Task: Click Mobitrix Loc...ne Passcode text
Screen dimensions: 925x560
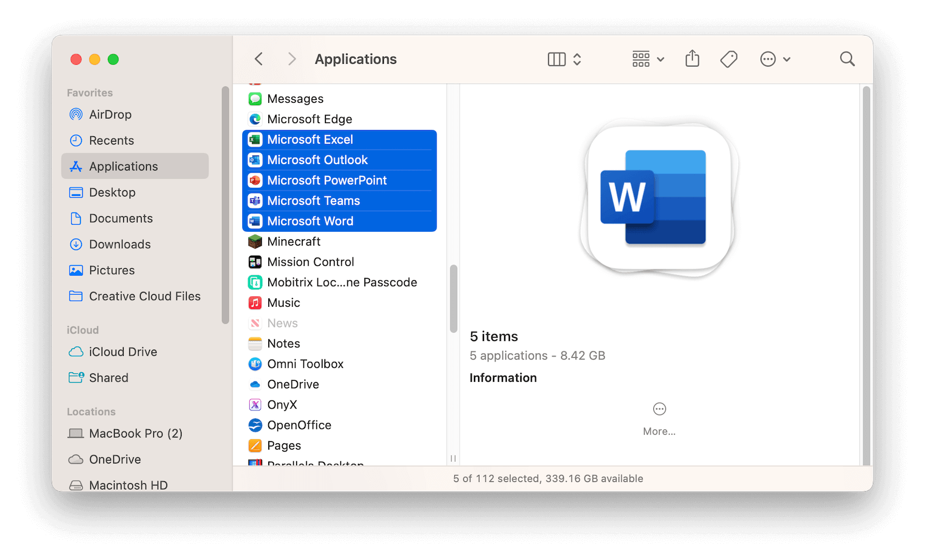Action: pyautogui.click(x=342, y=283)
